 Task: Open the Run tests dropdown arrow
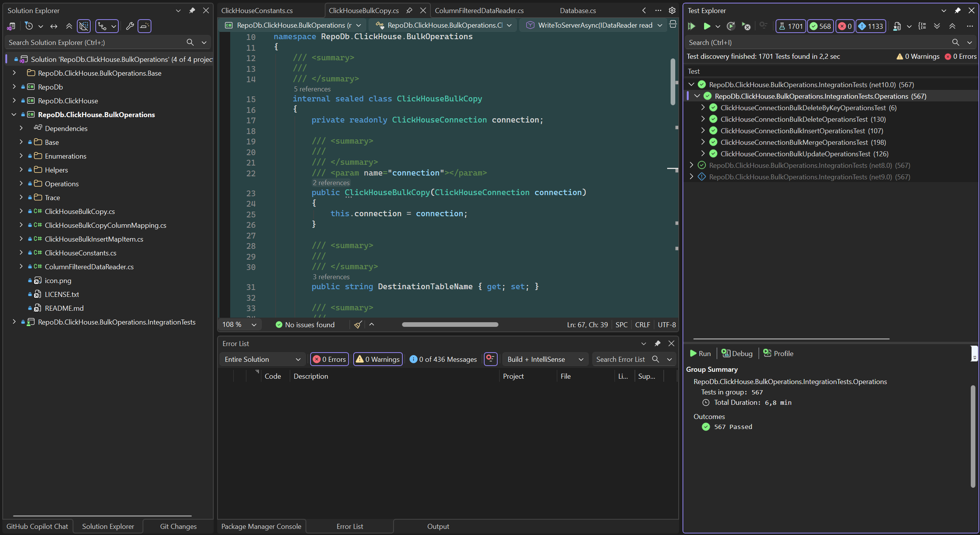click(718, 26)
